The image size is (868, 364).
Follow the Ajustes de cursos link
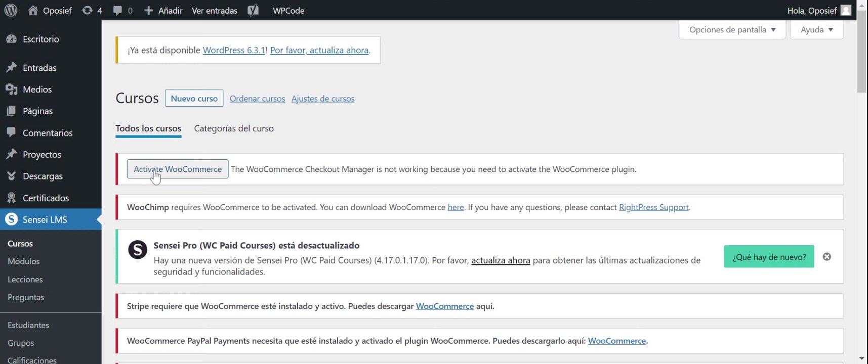coord(323,99)
